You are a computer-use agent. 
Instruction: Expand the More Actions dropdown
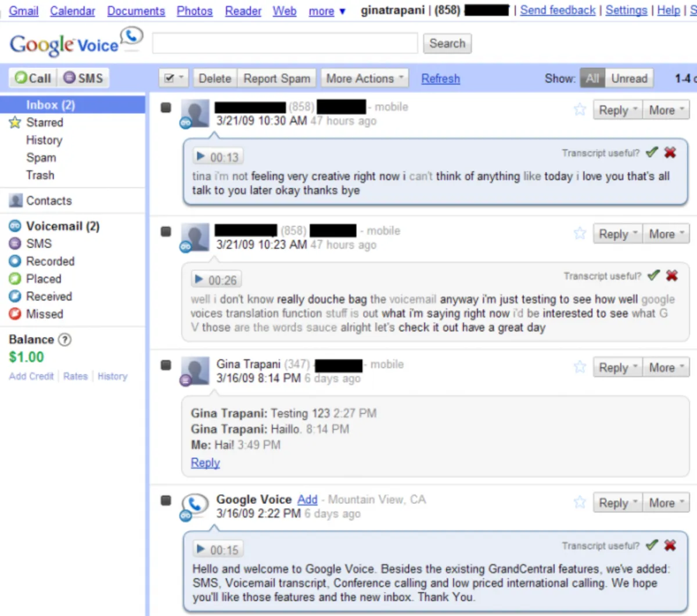click(365, 78)
